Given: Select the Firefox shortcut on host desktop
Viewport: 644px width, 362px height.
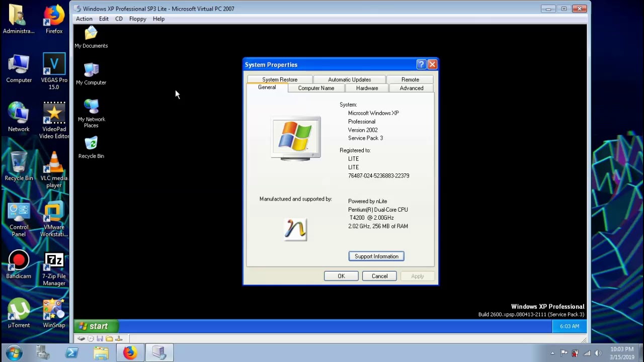Looking at the screenshot, I should tap(54, 20).
